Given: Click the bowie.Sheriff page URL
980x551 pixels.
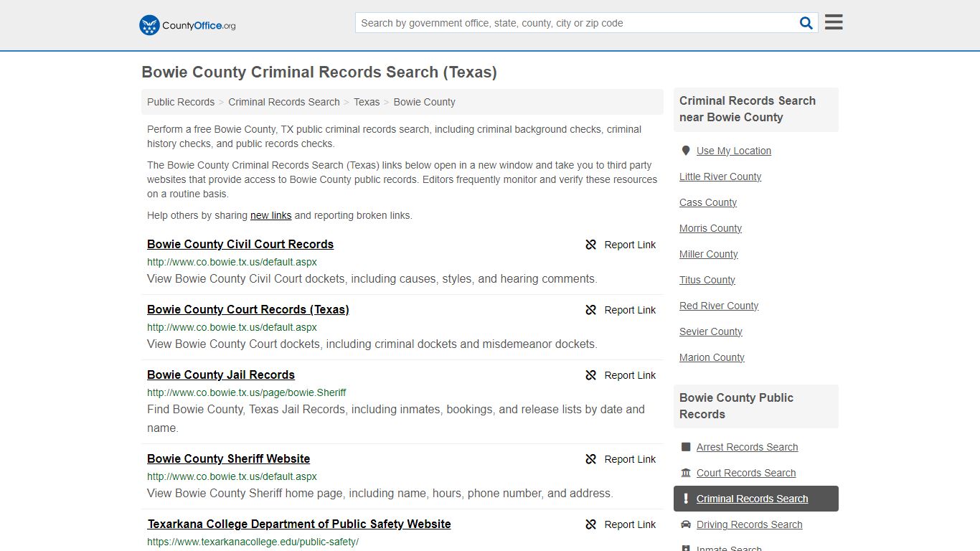Looking at the screenshot, I should tap(247, 392).
